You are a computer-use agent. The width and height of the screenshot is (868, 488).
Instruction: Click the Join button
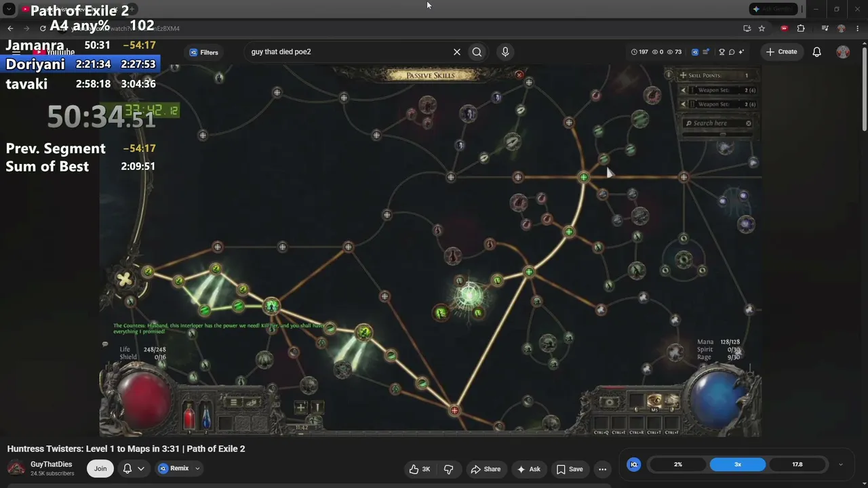point(100,468)
